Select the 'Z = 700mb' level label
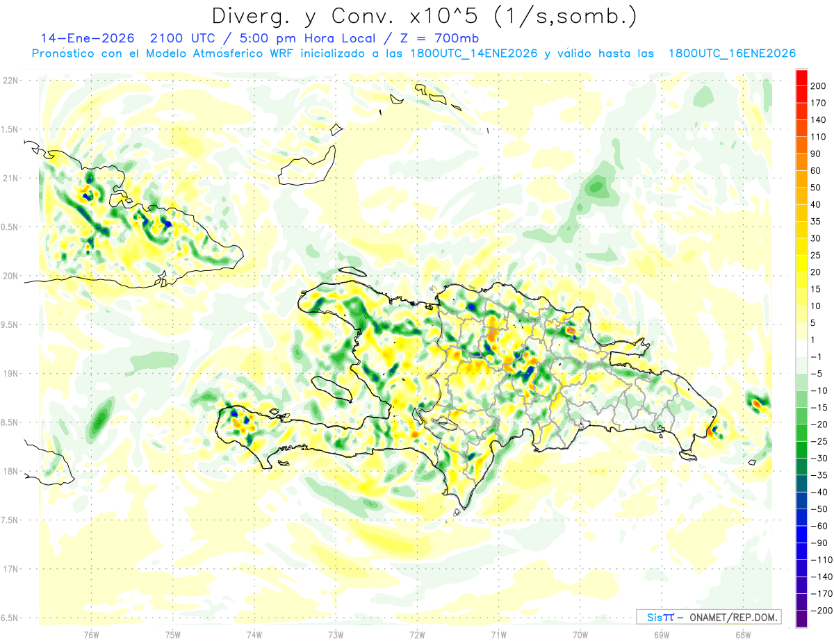834x644 pixels. pos(439,38)
